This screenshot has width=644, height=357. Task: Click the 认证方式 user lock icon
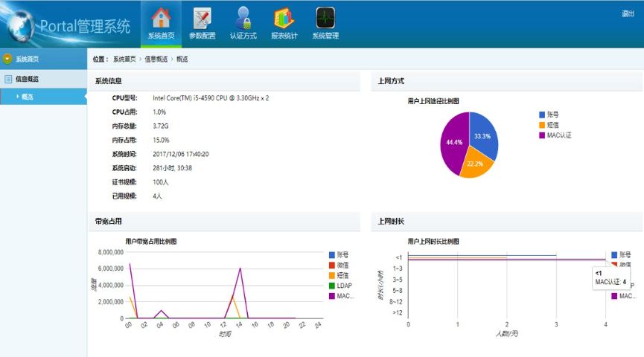tap(243, 18)
